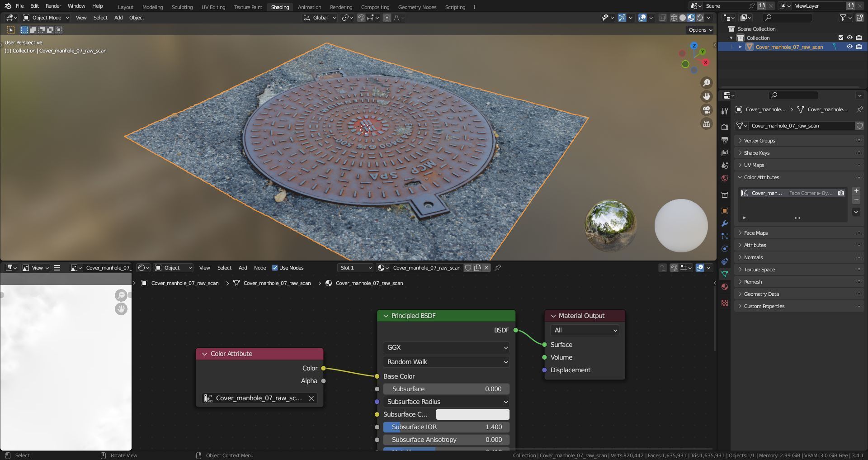Switch to Geometry Nodes workspace tab
This screenshot has width=868, height=460.
417,7
